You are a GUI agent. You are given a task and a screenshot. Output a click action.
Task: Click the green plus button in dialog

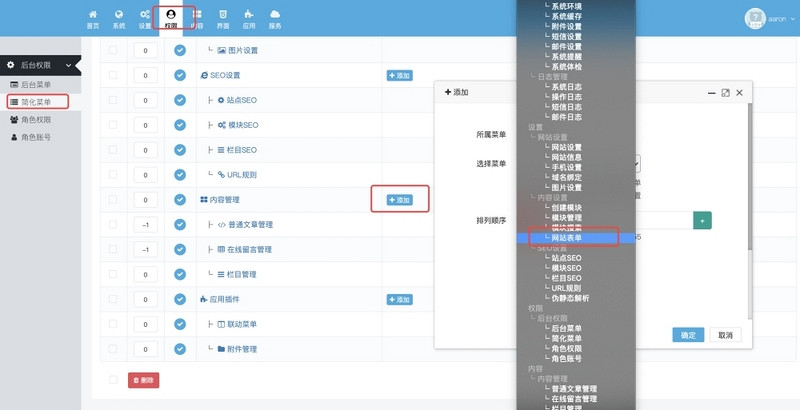point(702,220)
